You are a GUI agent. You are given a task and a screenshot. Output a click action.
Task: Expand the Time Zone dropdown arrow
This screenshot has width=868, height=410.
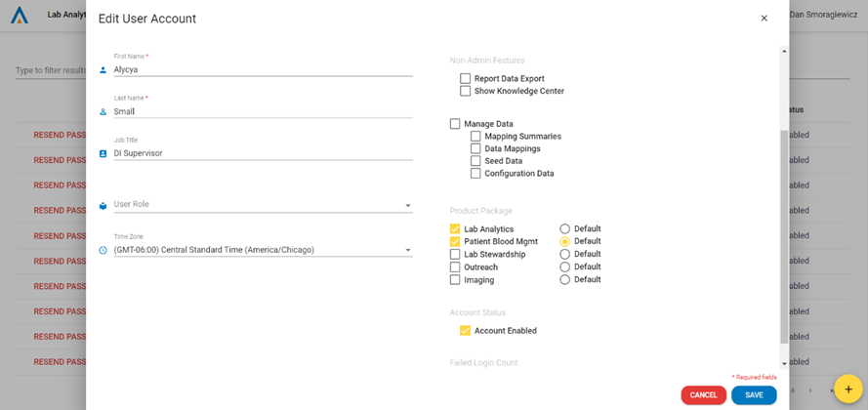(x=408, y=250)
